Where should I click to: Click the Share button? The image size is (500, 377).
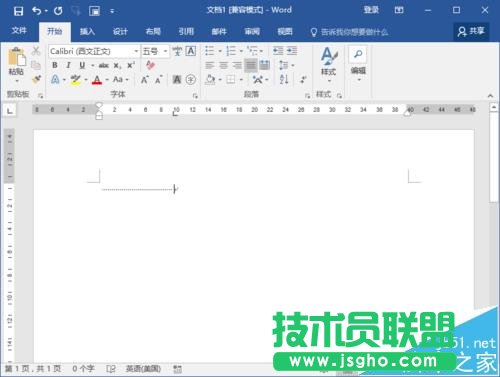tap(471, 32)
